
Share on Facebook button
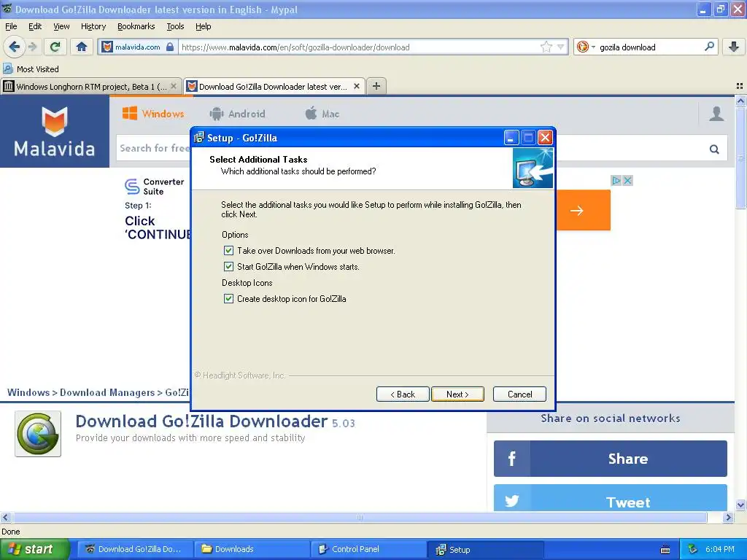[x=611, y=459]
